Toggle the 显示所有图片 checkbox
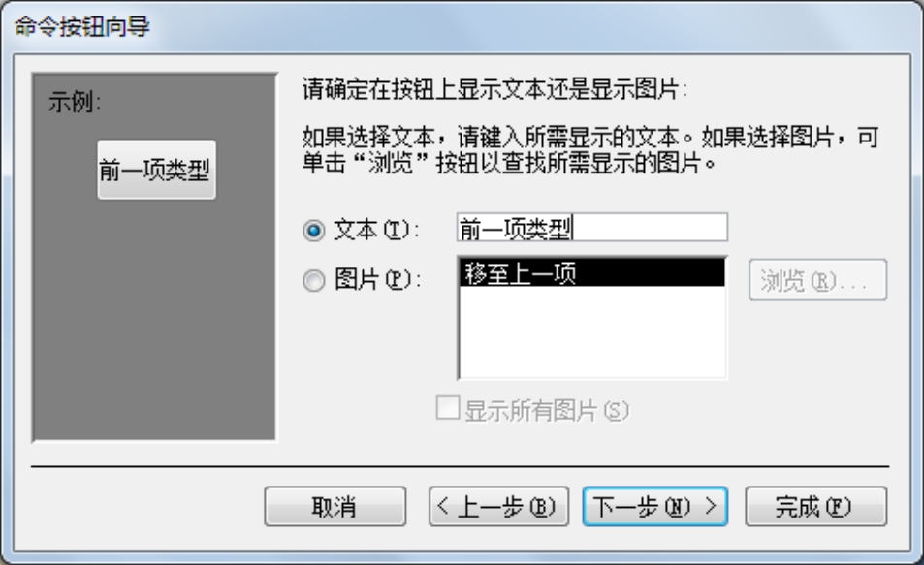Viewport: 924px width, 565px height. [x=448, y=408]
